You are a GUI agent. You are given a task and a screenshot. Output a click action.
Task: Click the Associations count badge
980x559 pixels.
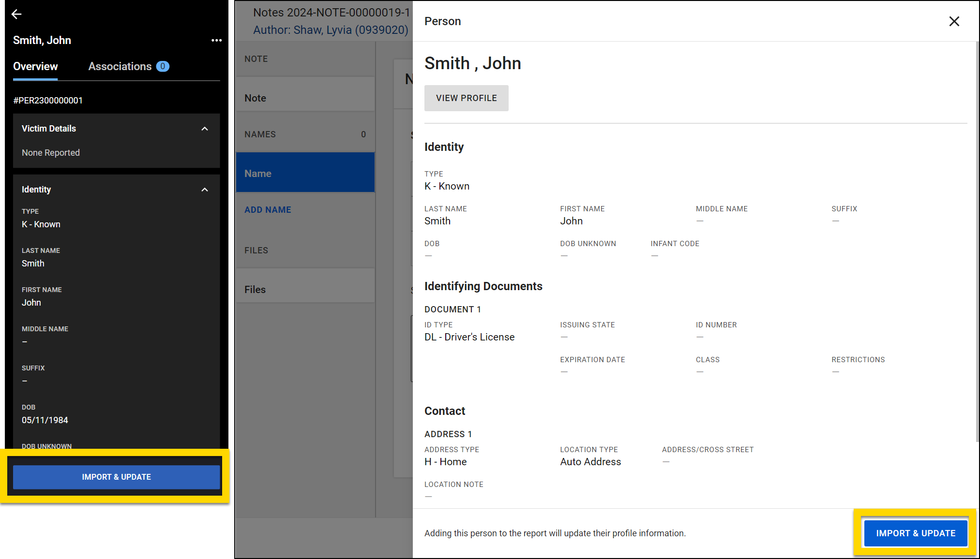coord(163,67)
